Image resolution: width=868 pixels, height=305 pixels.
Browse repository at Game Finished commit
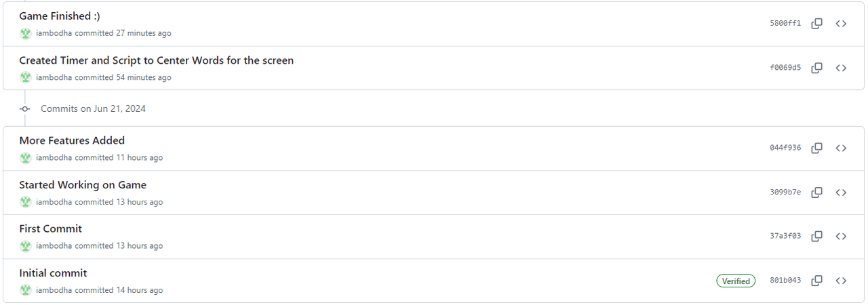click(x=841, y=24)
